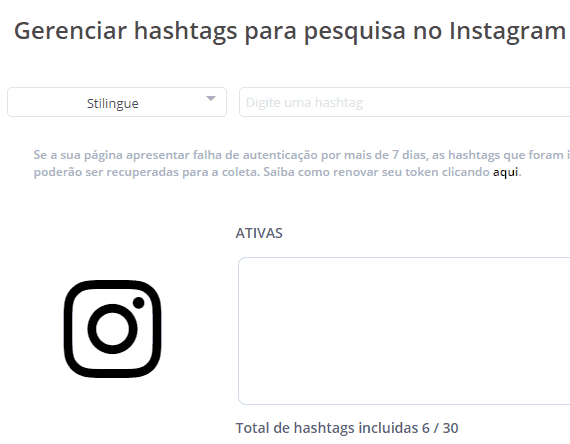Click the authentication failure notice text

(x=302, y=163)
